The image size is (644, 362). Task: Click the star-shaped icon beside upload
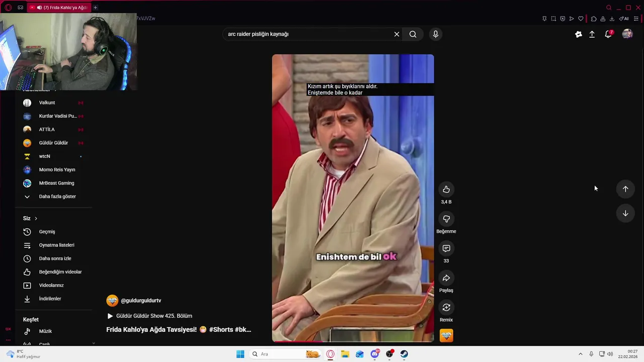pos(579,34)
